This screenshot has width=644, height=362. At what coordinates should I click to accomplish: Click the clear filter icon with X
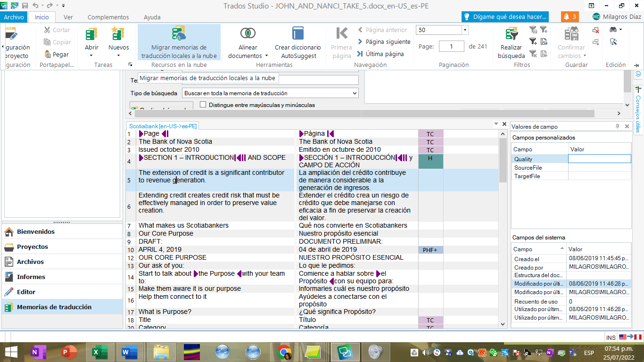tap(533, 53)
